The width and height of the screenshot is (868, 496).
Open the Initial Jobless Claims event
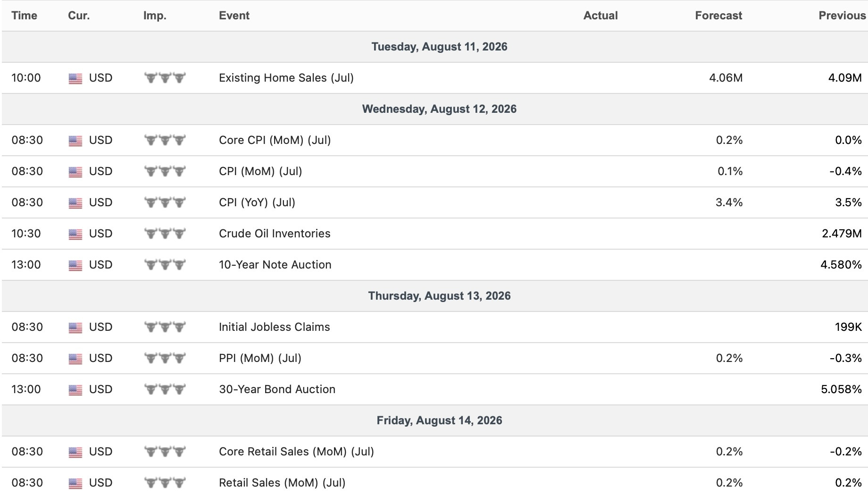(x=275, y=327)
